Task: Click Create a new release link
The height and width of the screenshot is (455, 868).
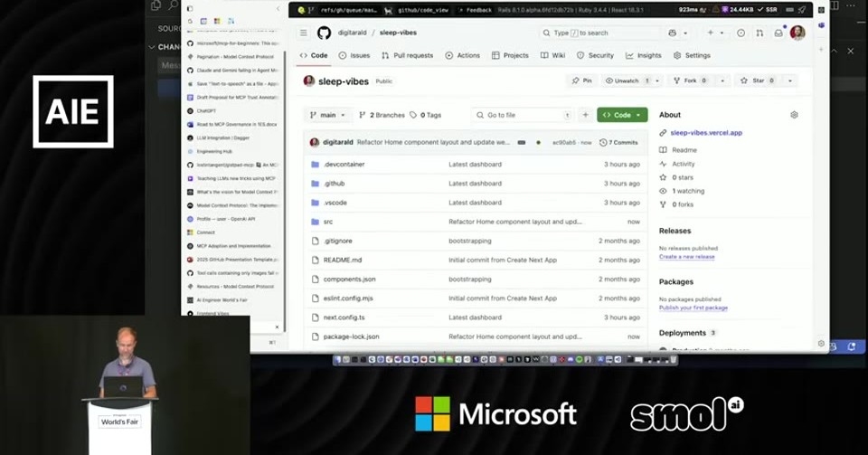Action: (686, 257)
